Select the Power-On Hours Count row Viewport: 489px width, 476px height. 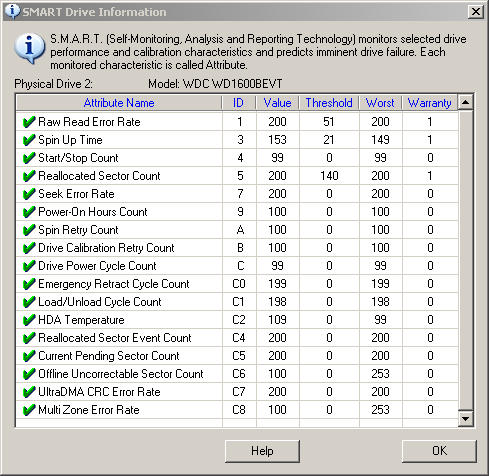pyautogui.click(x=237, y=212)
